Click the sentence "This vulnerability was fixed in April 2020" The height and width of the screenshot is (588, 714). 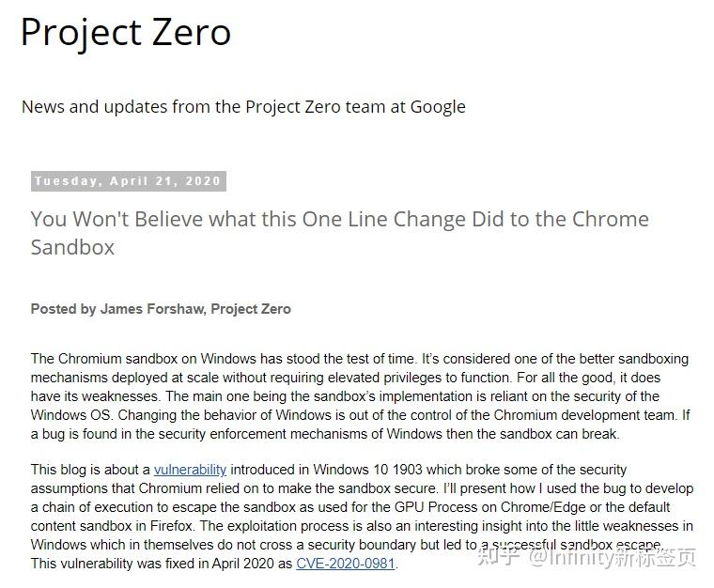[x=162, y=565]
